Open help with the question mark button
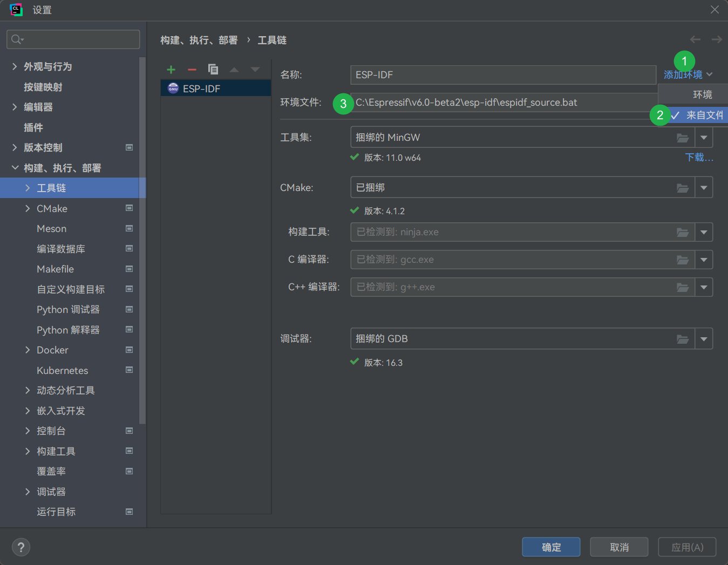 click(x=21, y=547)
